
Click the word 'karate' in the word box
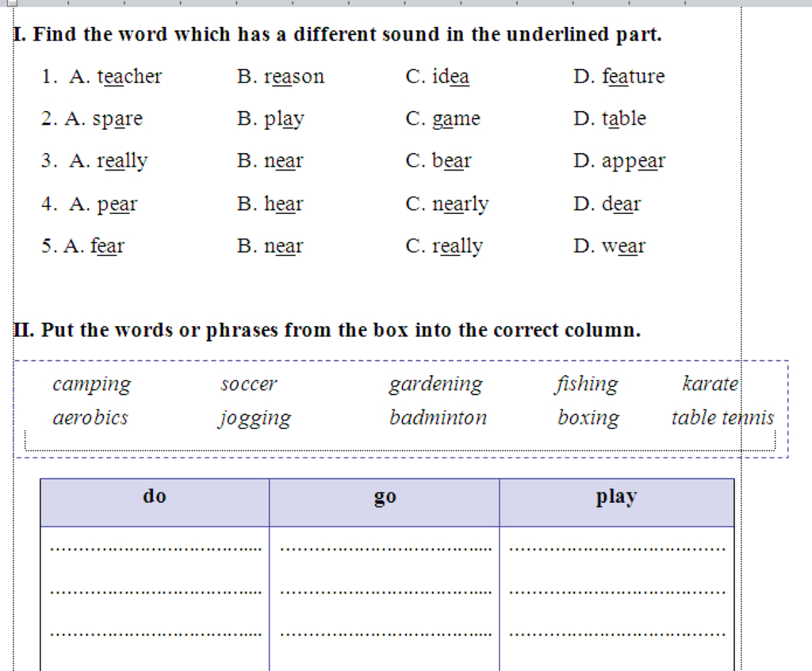click(710, 384)
